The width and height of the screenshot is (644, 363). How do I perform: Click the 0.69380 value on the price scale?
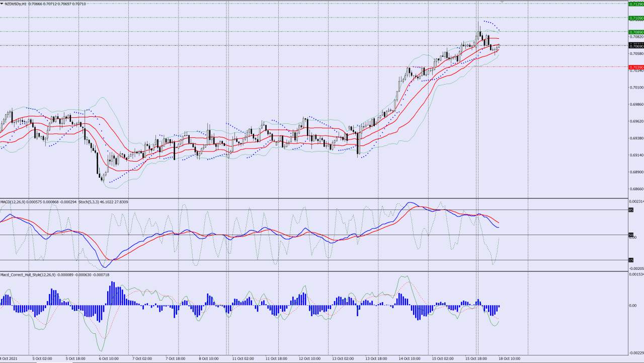click(x=636, y=138)
